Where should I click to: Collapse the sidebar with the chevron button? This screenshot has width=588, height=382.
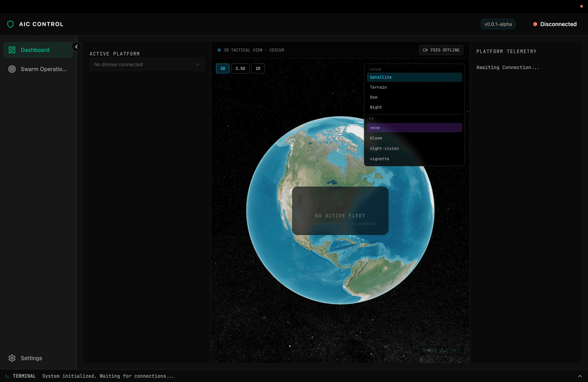coord(76,47)
